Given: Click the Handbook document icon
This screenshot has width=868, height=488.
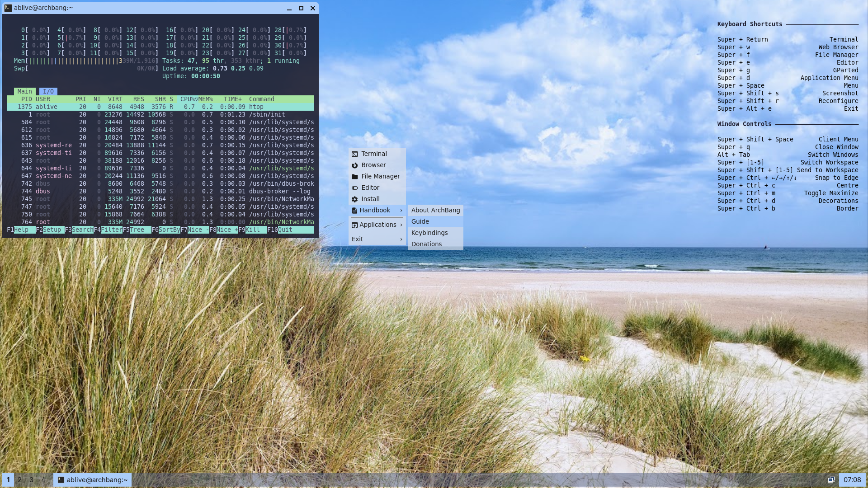Looking at the screenshot, I should (354, 211).
